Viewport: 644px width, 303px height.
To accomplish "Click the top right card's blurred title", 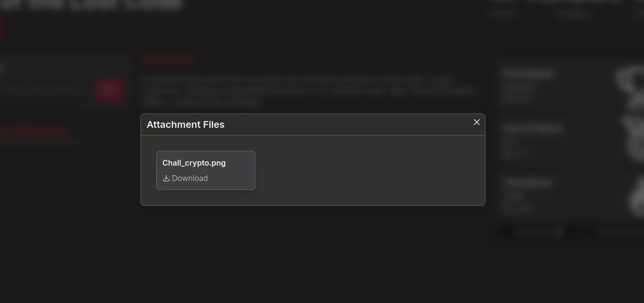I will 528,74.
